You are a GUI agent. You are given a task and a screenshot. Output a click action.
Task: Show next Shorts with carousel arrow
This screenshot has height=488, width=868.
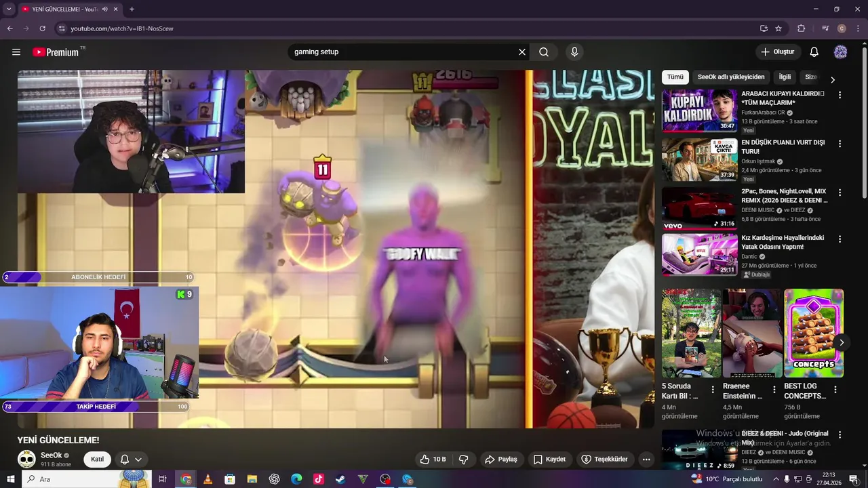click(x=841, y=342)
